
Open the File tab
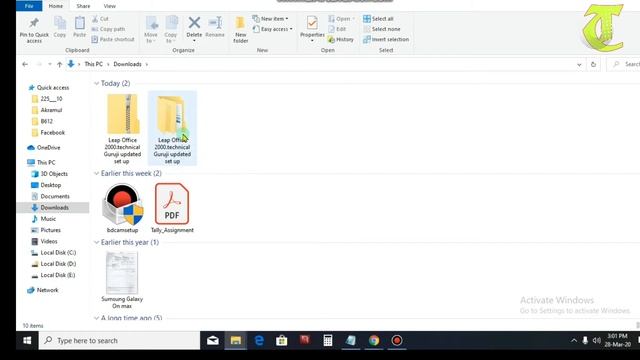point(29,6)
